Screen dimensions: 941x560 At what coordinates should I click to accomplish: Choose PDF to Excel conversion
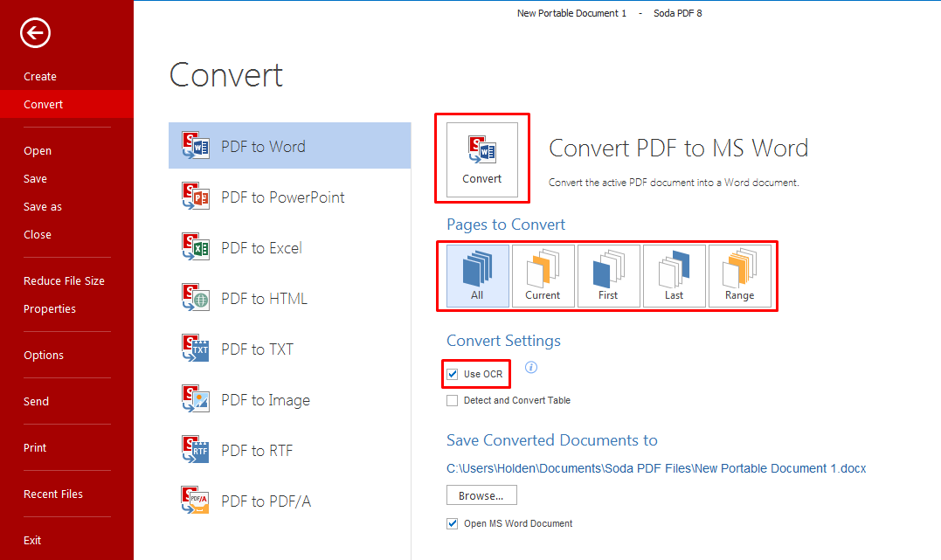pos(261,248)
